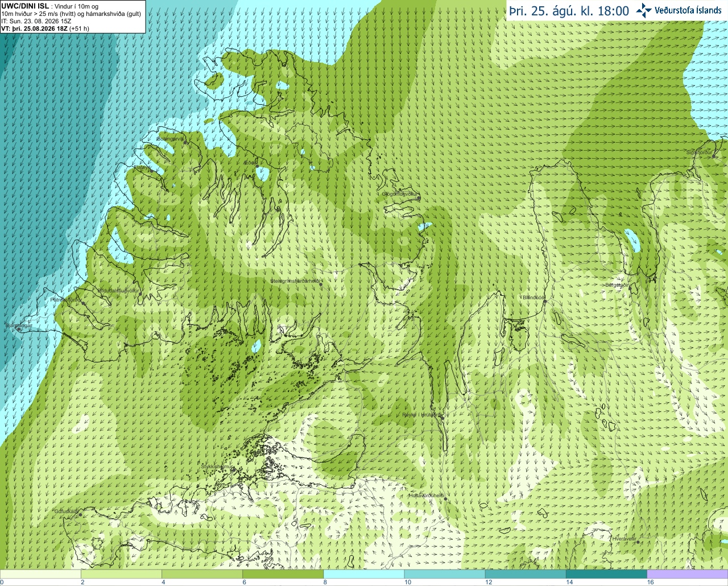Select the Blönduós station marker dot
The width and height of the screenshot is (728, 586).
point(544,302)
